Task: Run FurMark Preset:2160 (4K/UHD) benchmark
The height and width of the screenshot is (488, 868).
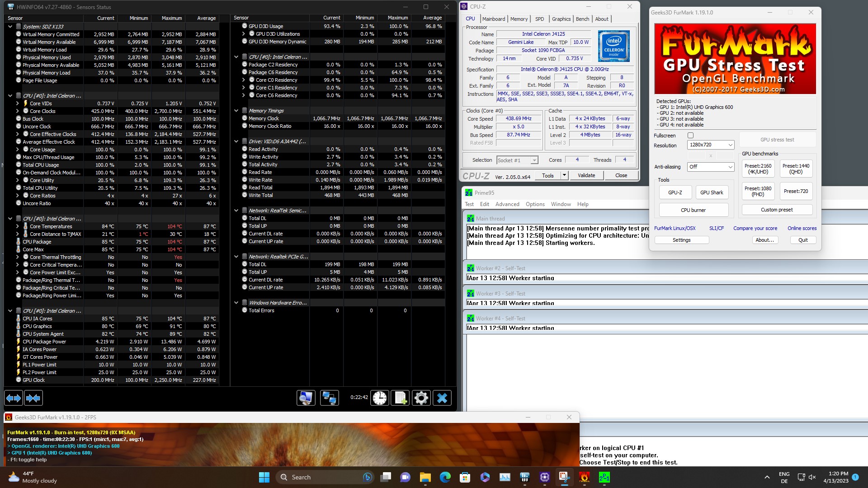Action: pyautogui.click(x=758, y=169)
